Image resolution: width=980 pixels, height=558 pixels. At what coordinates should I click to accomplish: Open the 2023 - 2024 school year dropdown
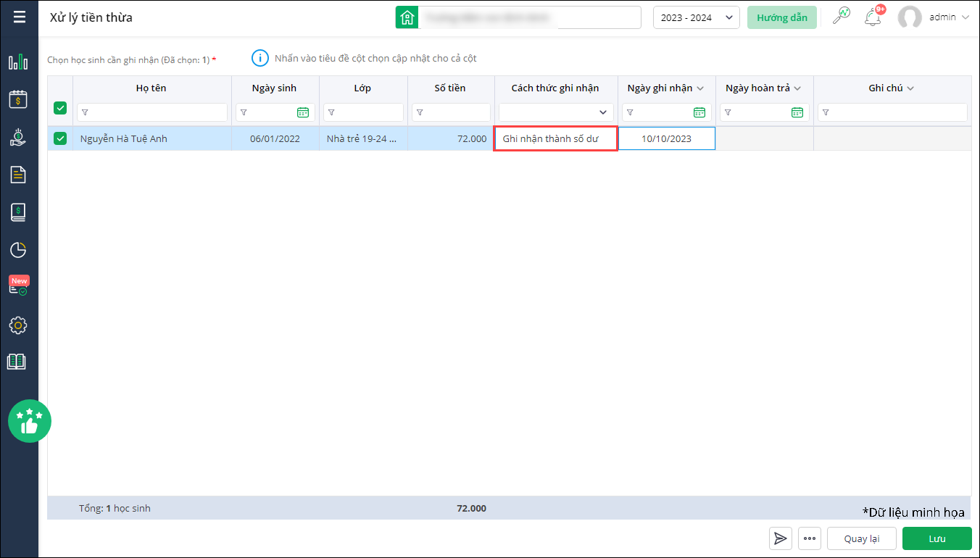point(696,17)
